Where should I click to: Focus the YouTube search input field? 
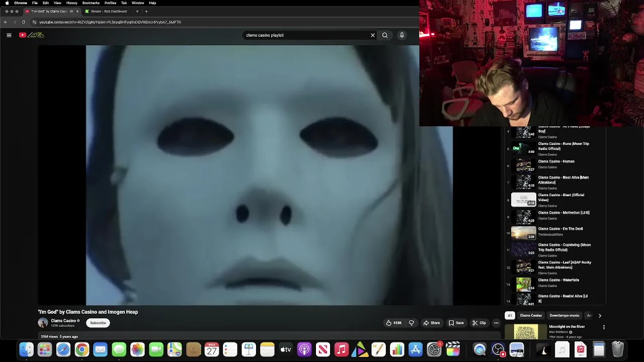(x=307, y=35)
